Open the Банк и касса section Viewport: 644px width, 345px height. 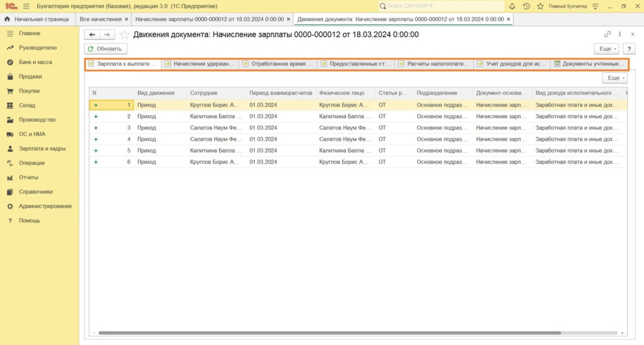35,62
